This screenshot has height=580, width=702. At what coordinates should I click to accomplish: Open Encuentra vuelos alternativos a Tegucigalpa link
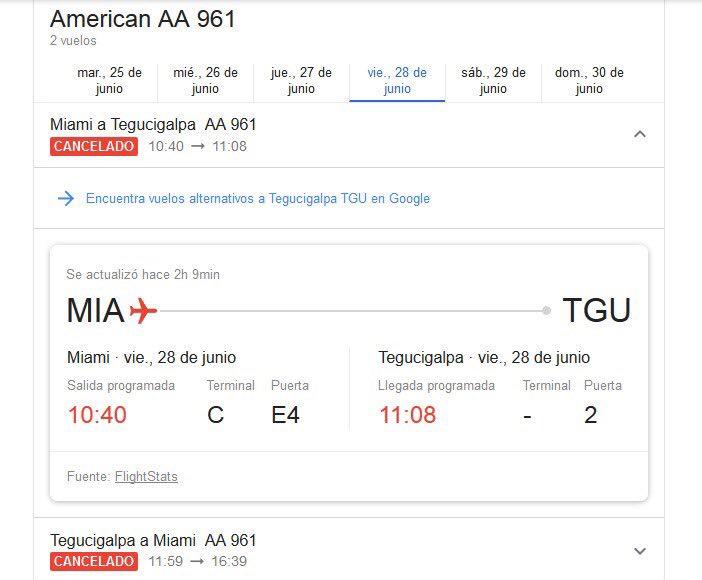[258, 198]
